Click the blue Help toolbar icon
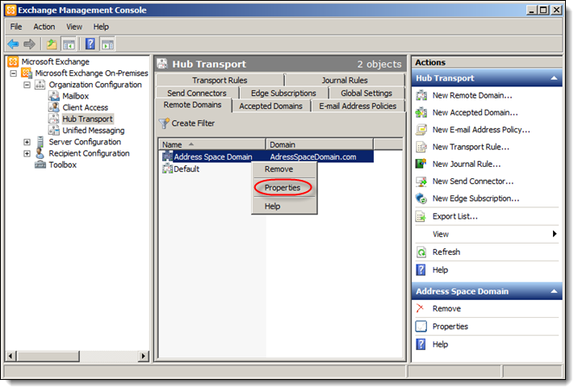This screenshot has width=578, height=392. 90,44
